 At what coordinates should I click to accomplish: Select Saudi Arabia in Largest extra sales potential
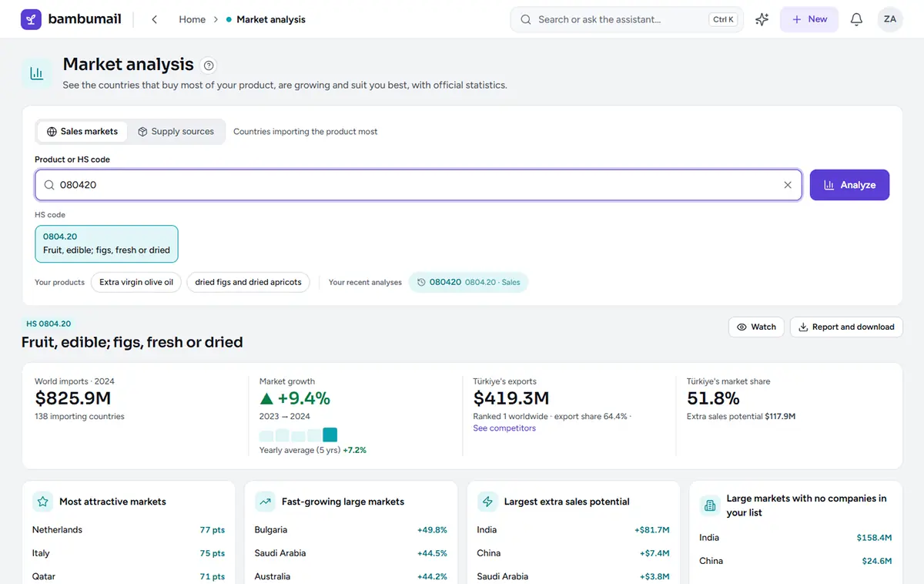(x=574, y=576)
